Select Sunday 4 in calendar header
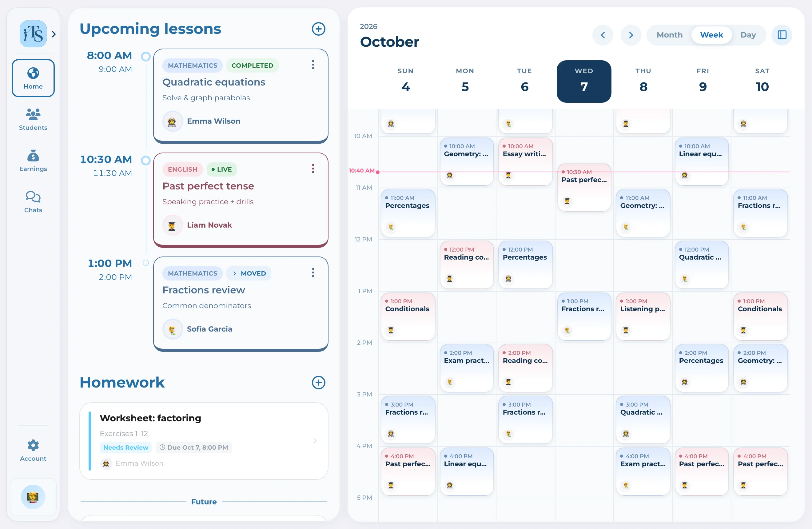Viewport: 812px width, 529px height. [x=405, y=81]
